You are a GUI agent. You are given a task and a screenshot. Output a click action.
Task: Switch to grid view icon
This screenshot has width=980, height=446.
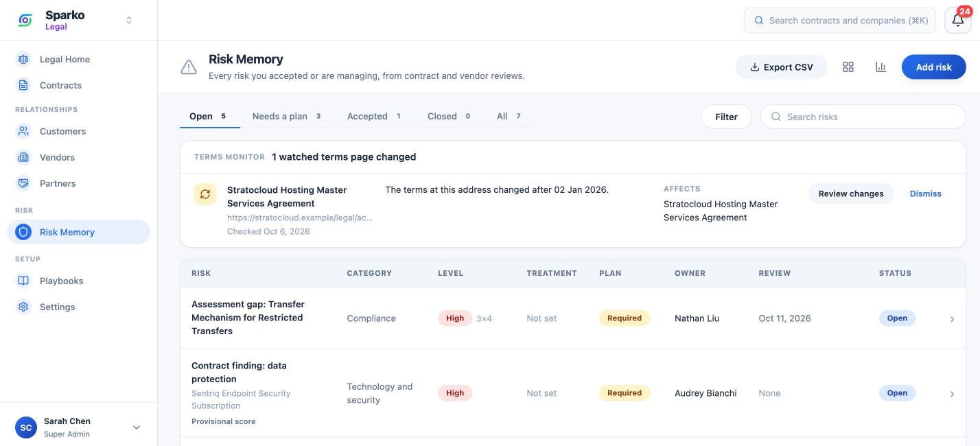pyautogui.click(x=848, y=67)
